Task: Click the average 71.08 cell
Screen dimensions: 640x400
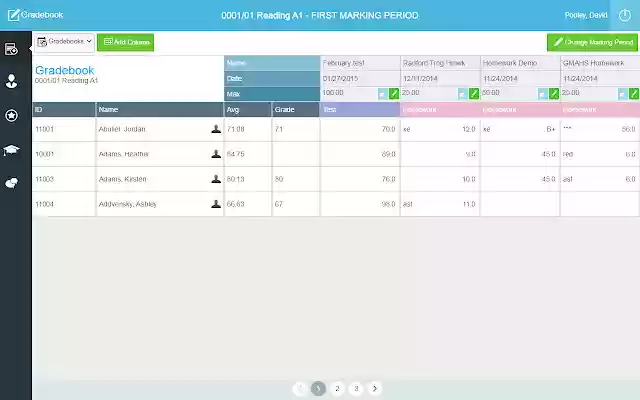Action: pos(248,129)
